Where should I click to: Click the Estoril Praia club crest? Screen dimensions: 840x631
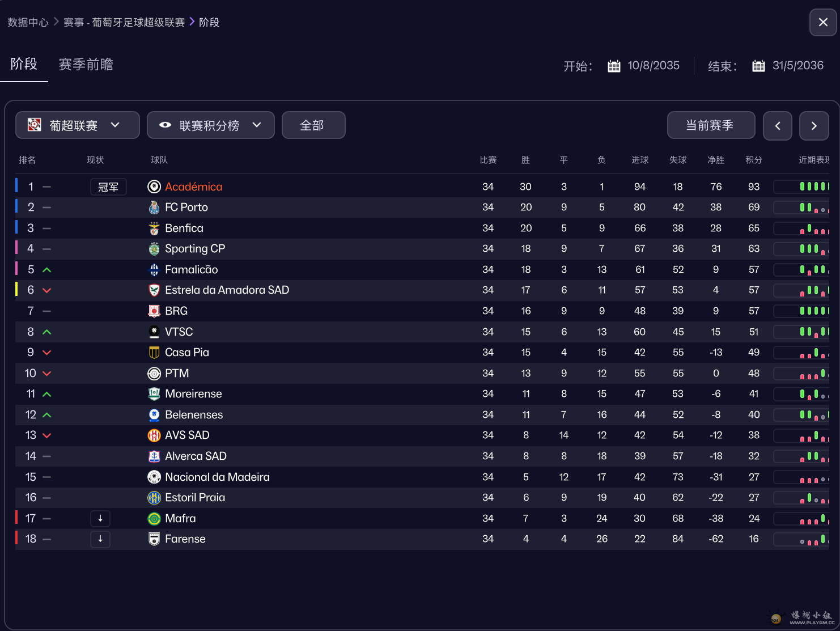(x=154, y=498)
